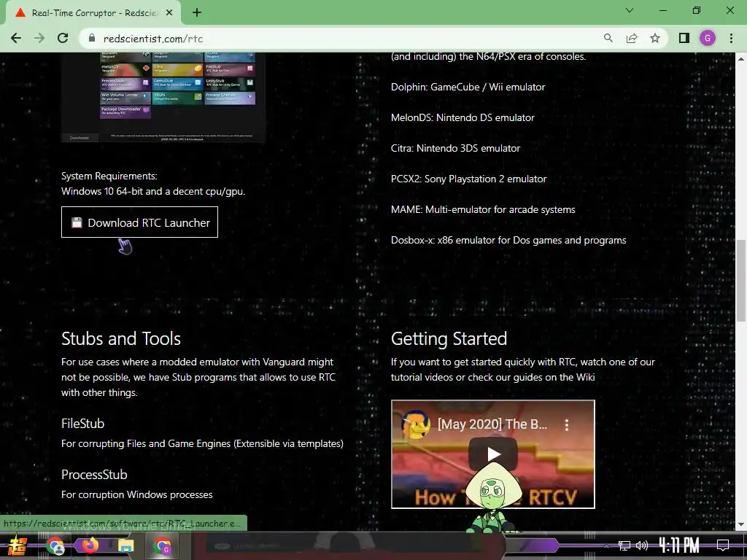The image size is (747, 560).
Task: Click Dolphin: GameCube / Wii emulator text
Action: pyautogui.click(x=468, y=87)
